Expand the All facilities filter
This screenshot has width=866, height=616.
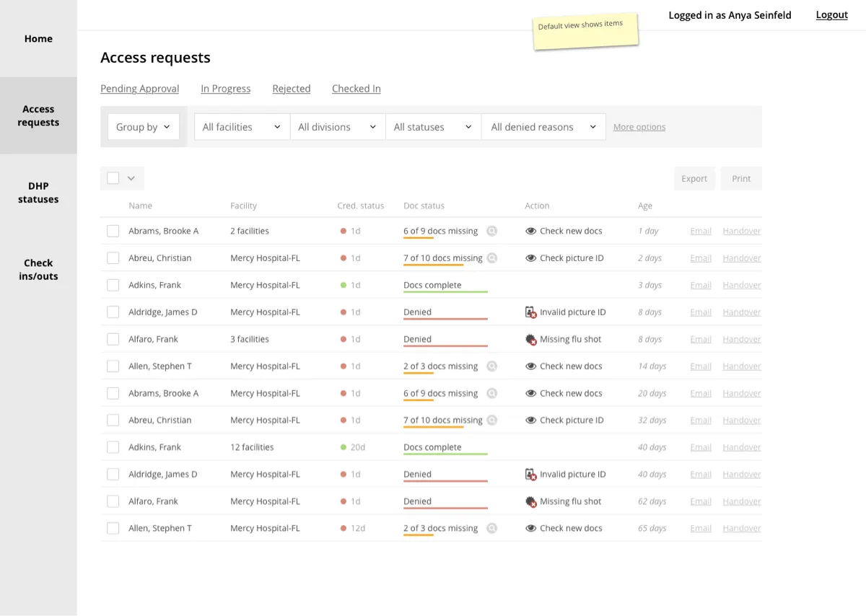point(242,127)
